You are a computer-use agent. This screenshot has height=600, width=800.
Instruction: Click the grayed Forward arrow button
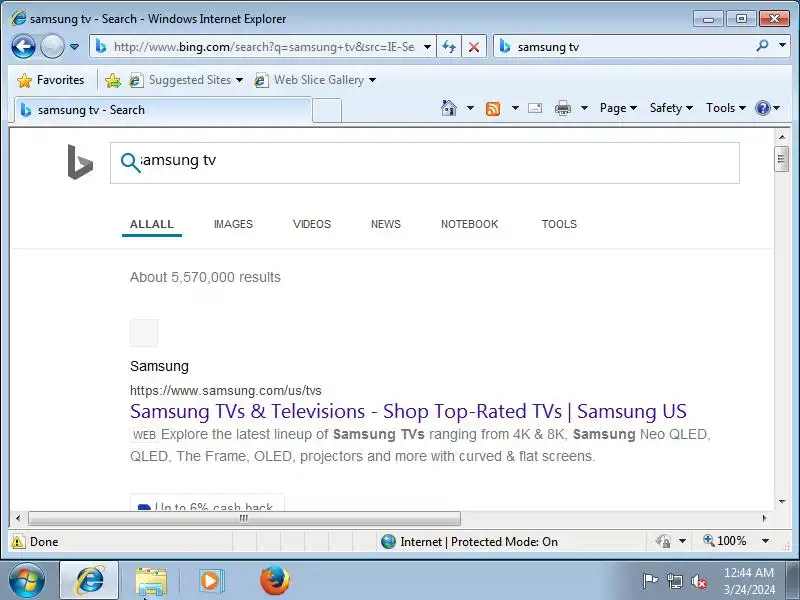[52, 47]
